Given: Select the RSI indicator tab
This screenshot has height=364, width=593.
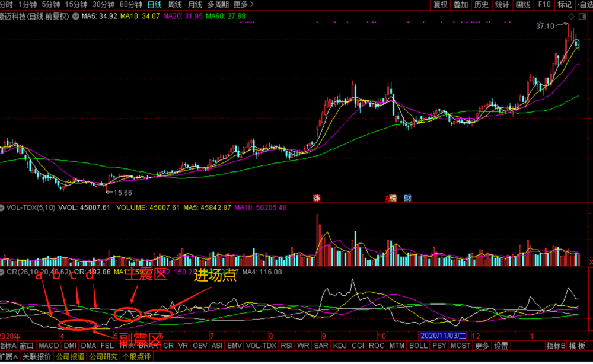Looking at the screenshot, I should pos(286,346).
